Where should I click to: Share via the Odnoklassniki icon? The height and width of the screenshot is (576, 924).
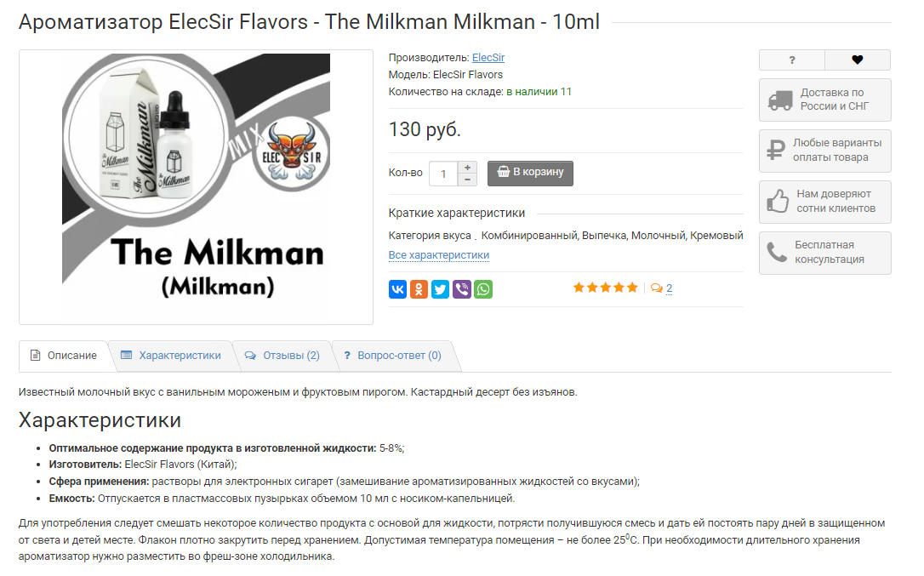[419, 289]
